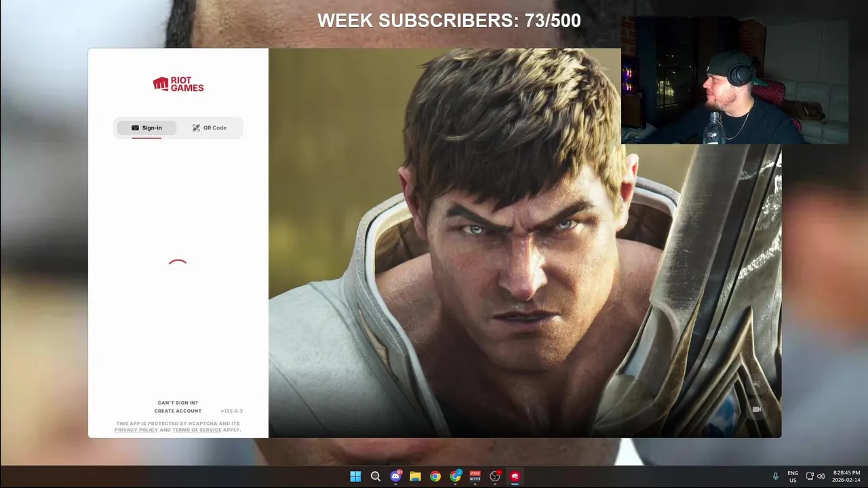
Task: Switch to the Sign-in tab
Action: [146, 127]
